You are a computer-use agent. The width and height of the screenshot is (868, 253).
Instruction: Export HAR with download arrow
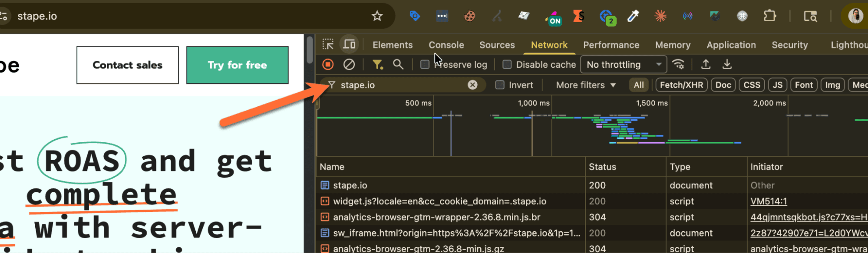click(x=727, y=65)
